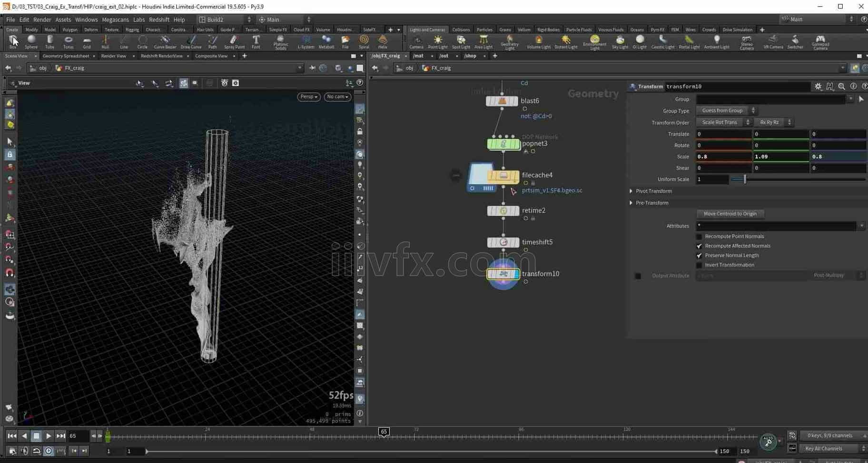
Task: Click Move Centroid to Origin button
Action: click(x=730, y=214)
